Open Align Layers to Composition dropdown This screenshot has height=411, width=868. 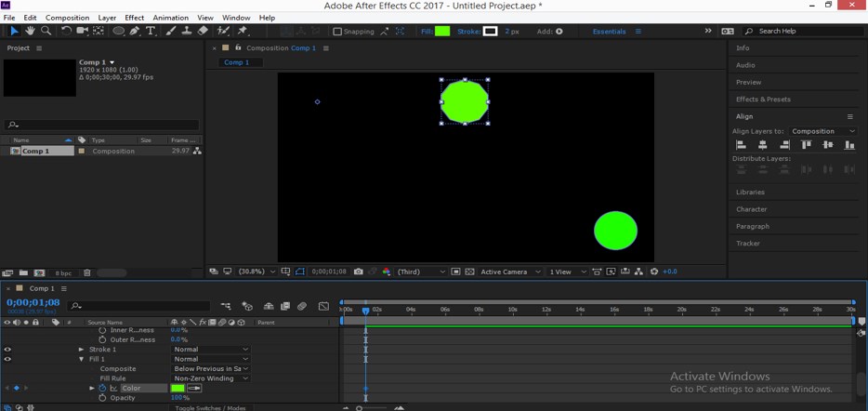822,131
